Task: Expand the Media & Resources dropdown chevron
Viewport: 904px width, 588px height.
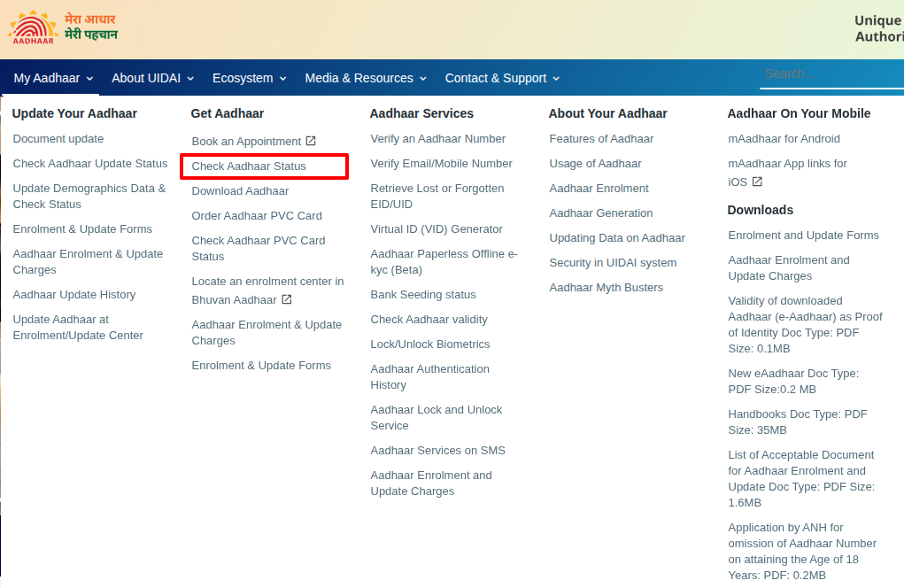Action: [x=423, y=79]
